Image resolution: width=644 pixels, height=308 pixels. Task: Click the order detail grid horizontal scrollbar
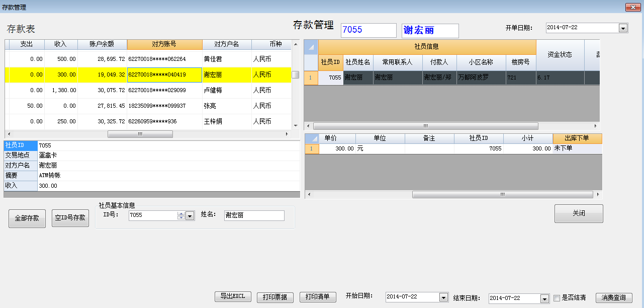pos(503,194)
